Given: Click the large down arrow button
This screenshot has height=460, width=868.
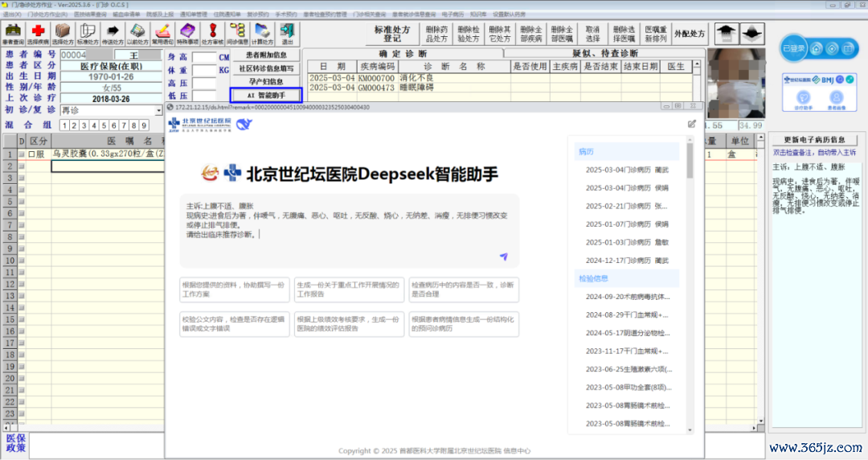Looking at the screenshot, I should coord(751,34).
